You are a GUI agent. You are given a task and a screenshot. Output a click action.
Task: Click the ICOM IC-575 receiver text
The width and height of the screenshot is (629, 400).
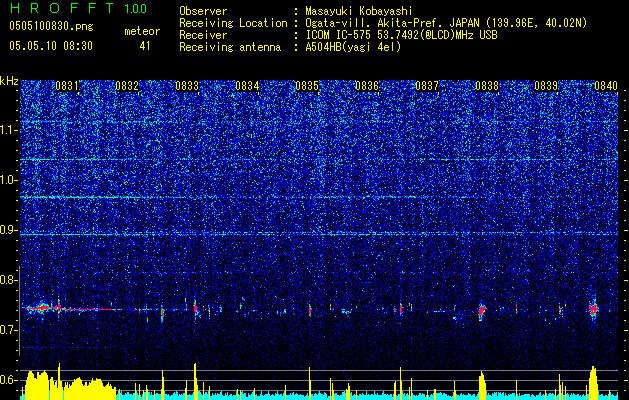[x=401, y=35]
